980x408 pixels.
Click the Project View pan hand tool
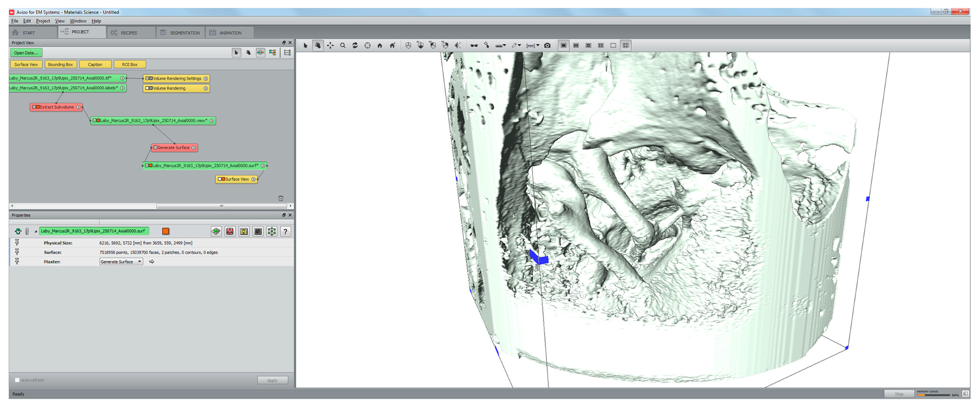tap(248, 53)
